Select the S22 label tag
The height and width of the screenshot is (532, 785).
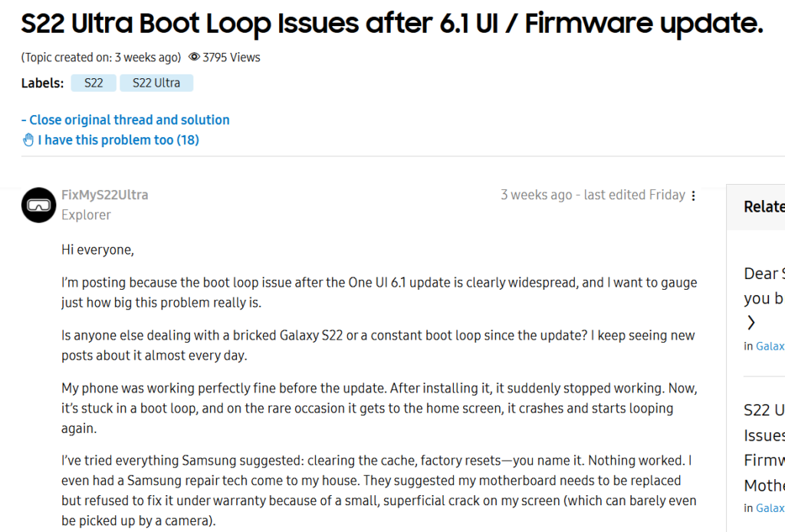pyautogui.click(x=94, y=83)
